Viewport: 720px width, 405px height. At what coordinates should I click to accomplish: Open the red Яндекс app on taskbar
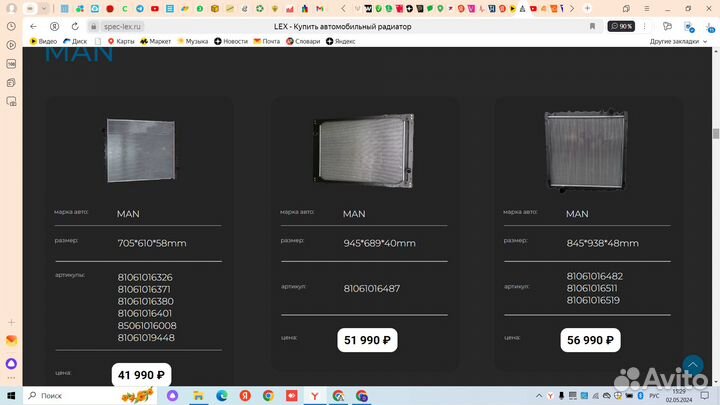coord(245,395)
